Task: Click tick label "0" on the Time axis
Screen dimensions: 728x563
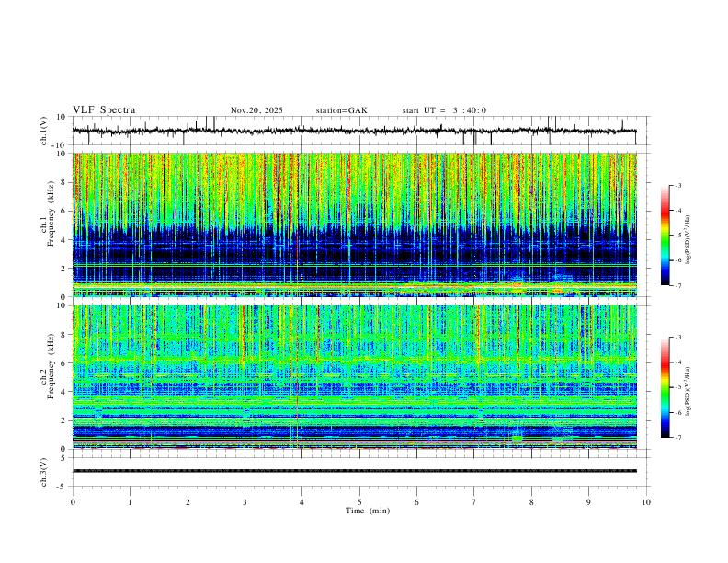Action: click(x=73, y=502)
